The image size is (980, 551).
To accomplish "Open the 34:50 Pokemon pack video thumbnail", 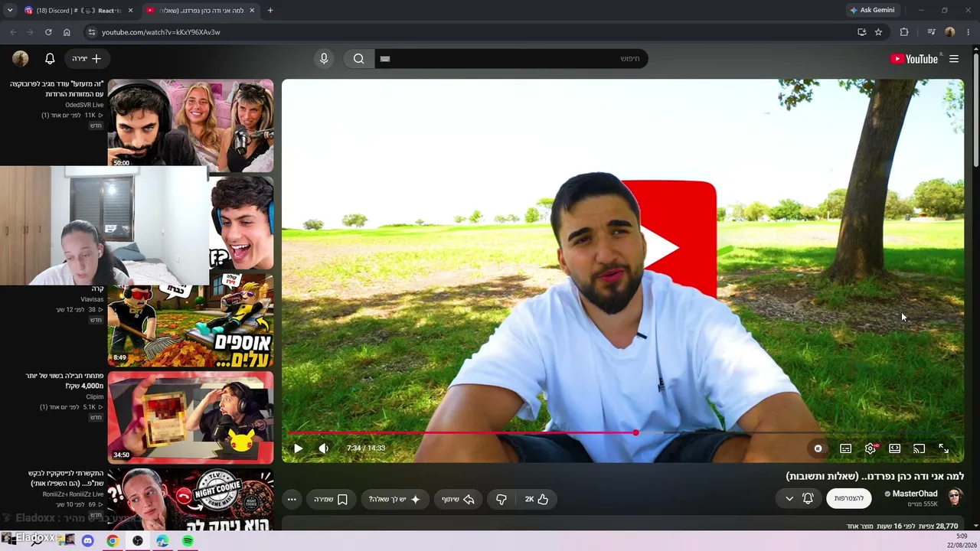I will tap(191, 418).
